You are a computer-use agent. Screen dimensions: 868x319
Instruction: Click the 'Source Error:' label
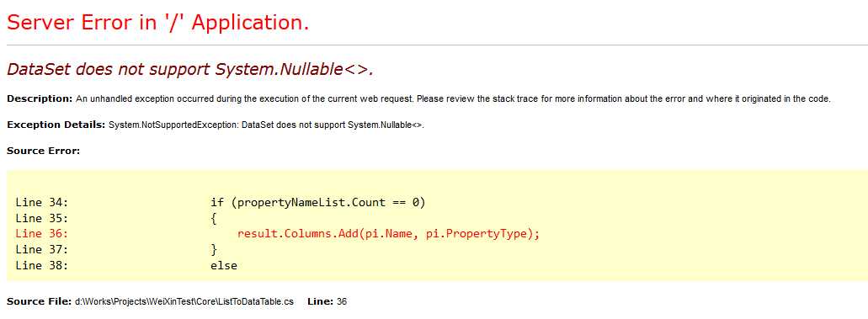(43, 150)
